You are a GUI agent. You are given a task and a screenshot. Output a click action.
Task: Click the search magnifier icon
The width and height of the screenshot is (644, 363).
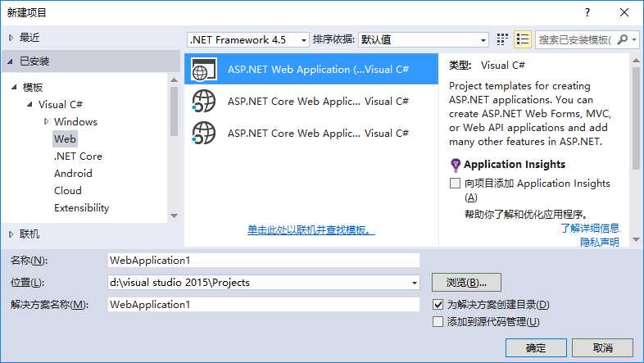(622, 39)
